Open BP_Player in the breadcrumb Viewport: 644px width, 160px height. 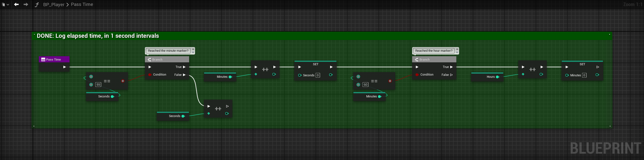(x=54, y=4)
